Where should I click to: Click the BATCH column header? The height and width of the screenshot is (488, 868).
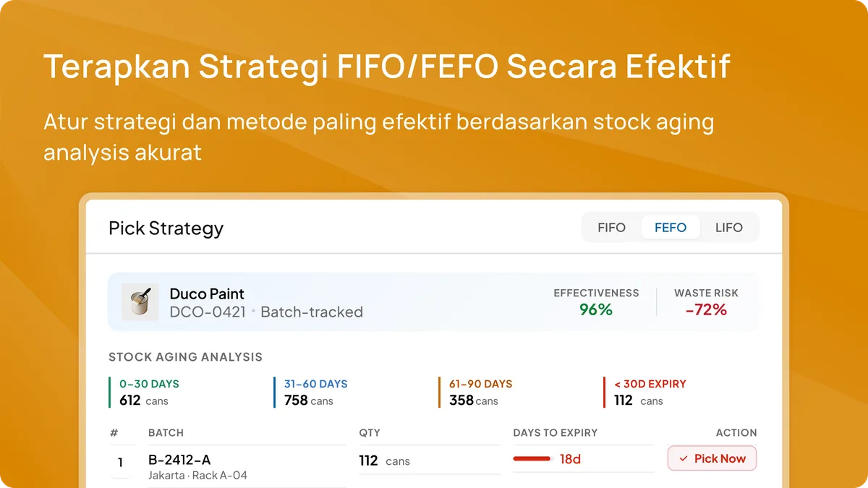[166, 433]
